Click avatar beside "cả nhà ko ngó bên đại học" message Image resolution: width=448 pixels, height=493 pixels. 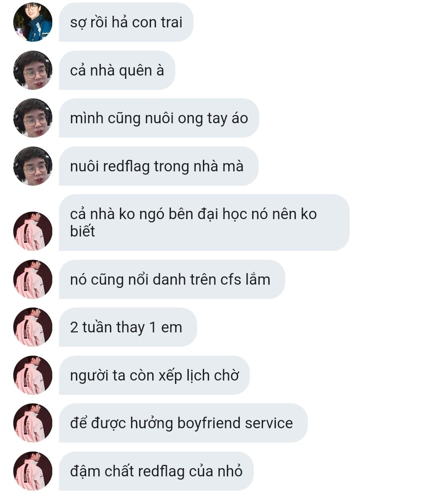pos(33,231)
